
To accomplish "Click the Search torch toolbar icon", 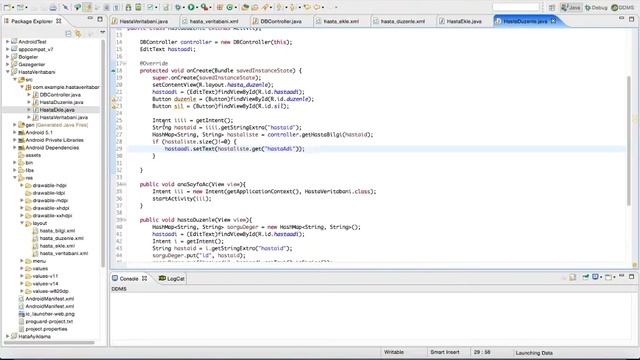I will tap(265, 7).
